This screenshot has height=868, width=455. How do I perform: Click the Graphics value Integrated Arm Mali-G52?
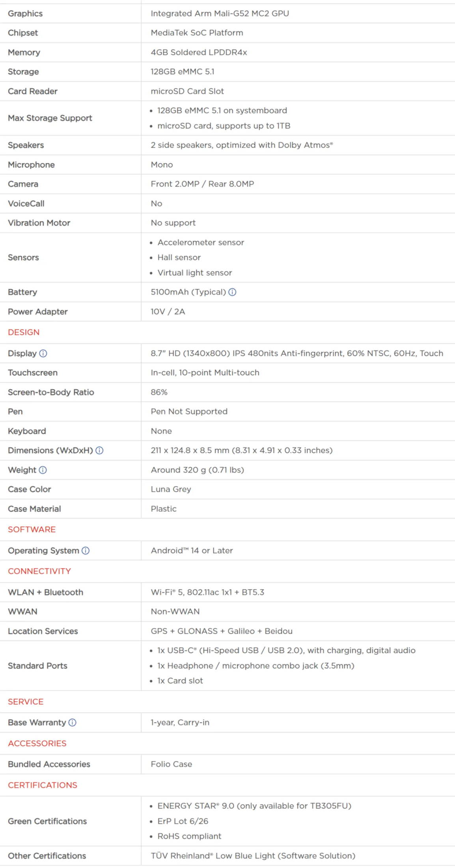pyautogui.click(x=220, y=13)
